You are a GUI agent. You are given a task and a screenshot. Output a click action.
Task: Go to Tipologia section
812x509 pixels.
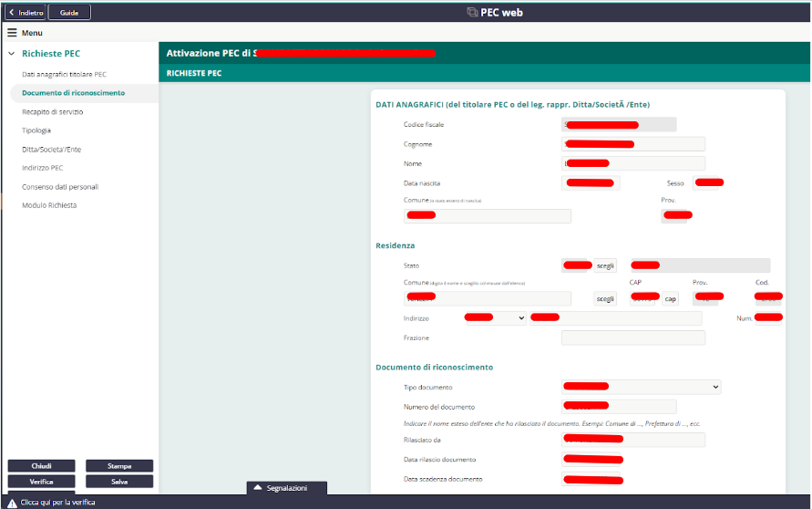(36, 130)
